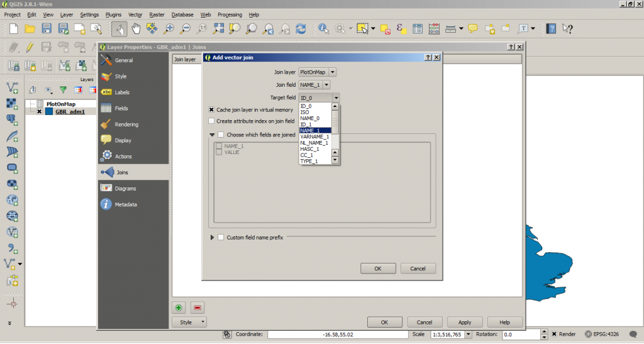
Task: Toggle the Render checkbox in status bar
Action: 554,334
